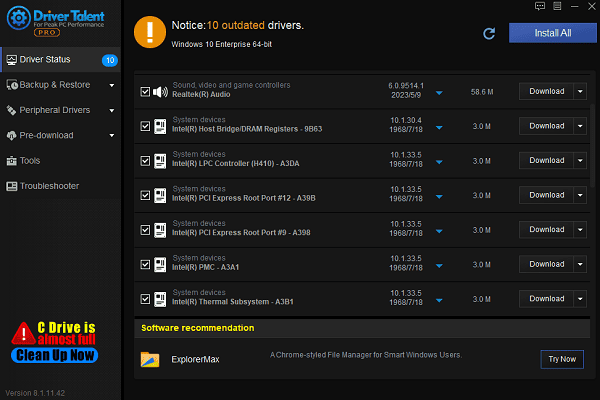Expand the Peripheral Drivers menu arrow
This screenshot has height=400, width=600.
(x=112, y=111)
